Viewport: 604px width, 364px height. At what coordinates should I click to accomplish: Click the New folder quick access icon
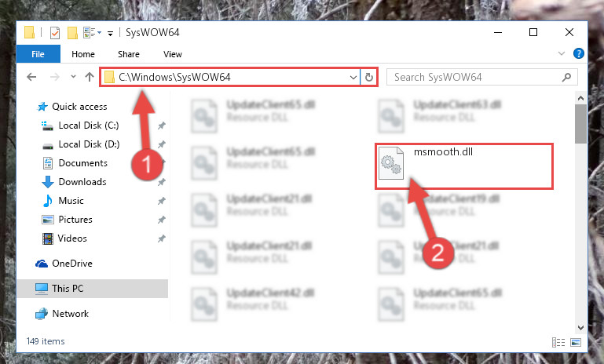(72, 33)
